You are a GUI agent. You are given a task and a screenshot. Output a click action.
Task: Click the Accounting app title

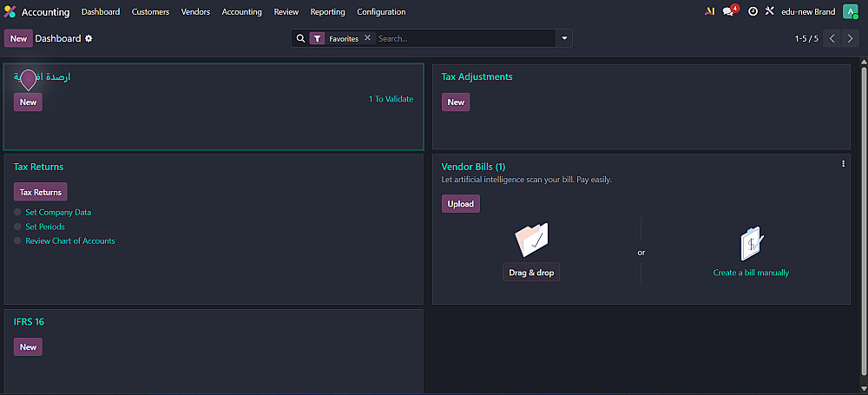pyautogui.click(x=45, y=11)
